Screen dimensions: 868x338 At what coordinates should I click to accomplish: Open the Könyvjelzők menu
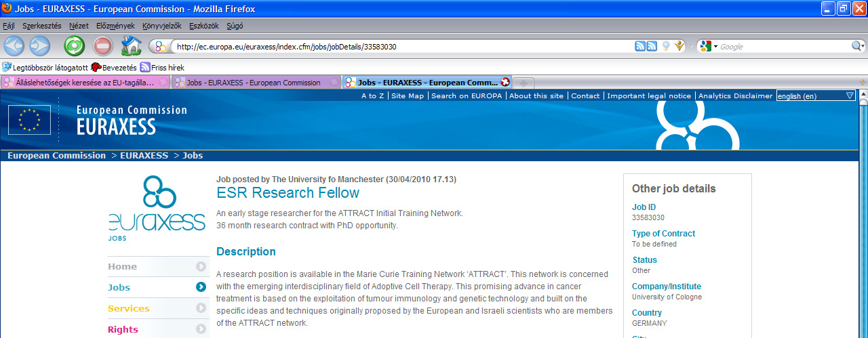(162, 26)
